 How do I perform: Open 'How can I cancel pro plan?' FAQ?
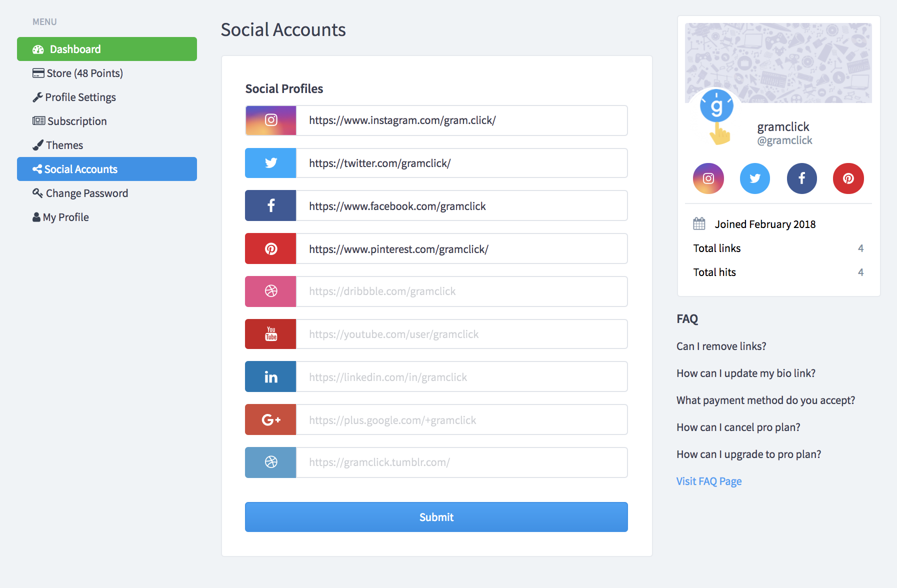point(738,427)
